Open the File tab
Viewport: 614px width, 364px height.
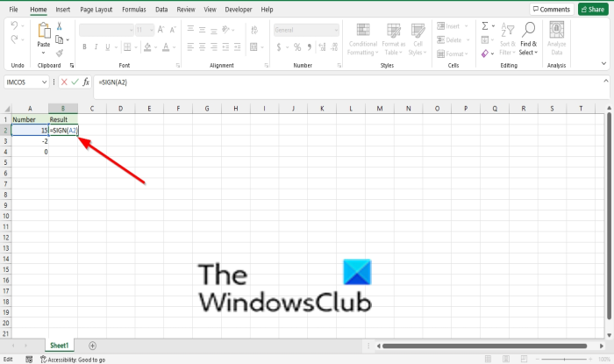[13, 10]
